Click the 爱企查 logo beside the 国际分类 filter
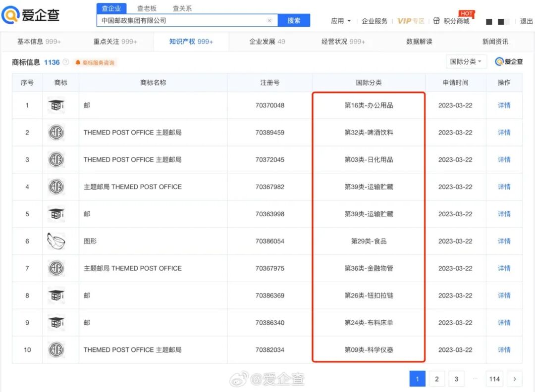This screenshot has height=392, width=535. pos(509,61)
